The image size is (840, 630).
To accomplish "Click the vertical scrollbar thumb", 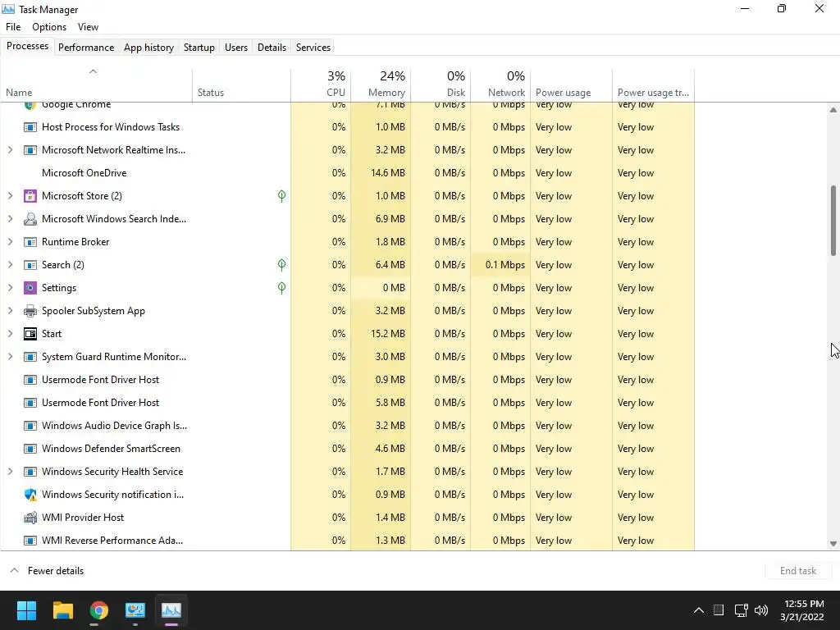I will [833, 221].
